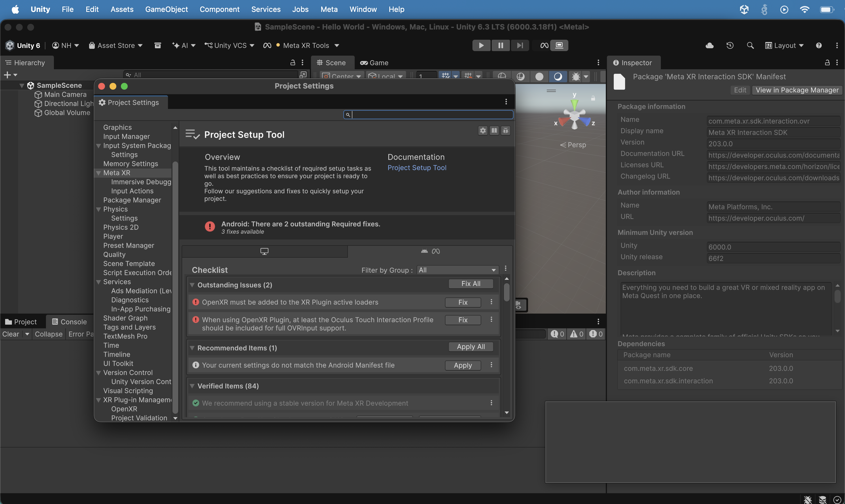Select the Android Meta platform tab in the checklist

click(x=430, y=251)
